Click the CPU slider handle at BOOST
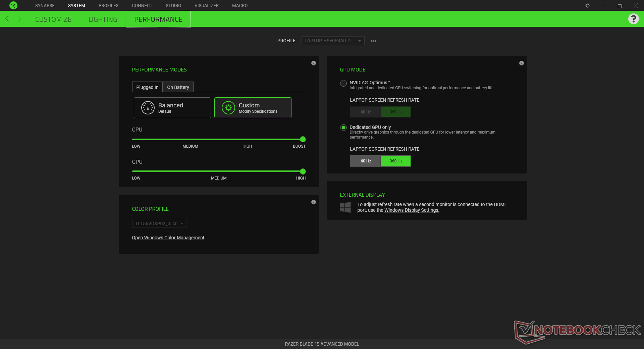 (x=303, y=139)
